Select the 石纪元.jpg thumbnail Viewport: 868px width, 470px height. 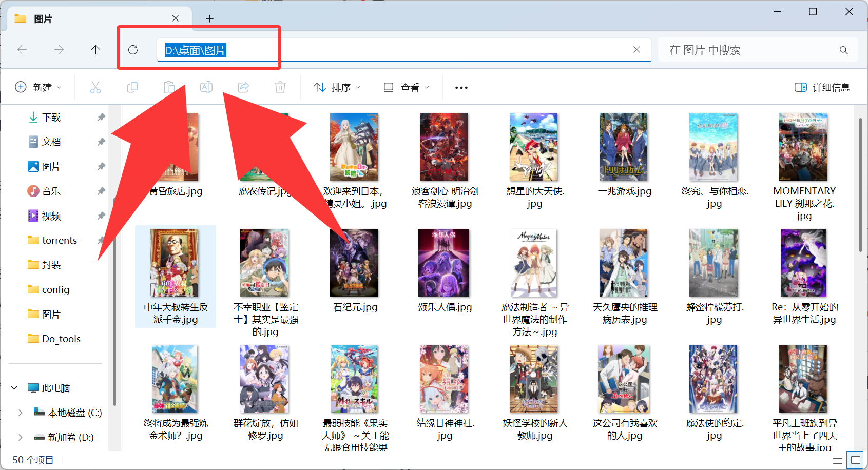pos(355,263)
